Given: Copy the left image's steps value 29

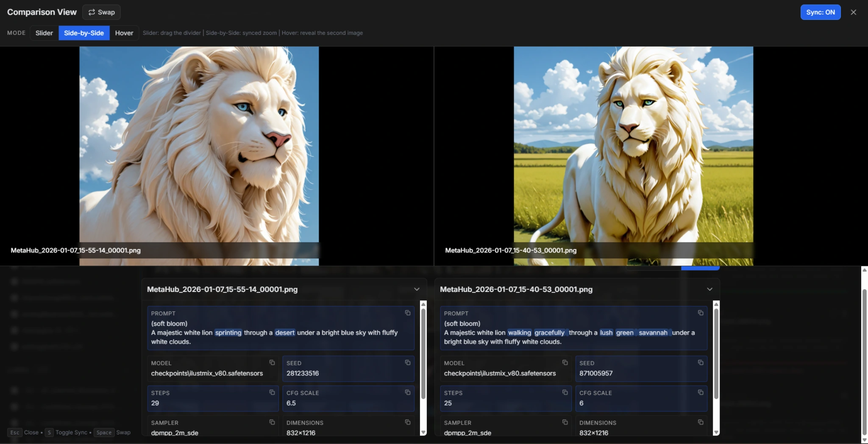Looking at the screenshot, I should point(272,392).
